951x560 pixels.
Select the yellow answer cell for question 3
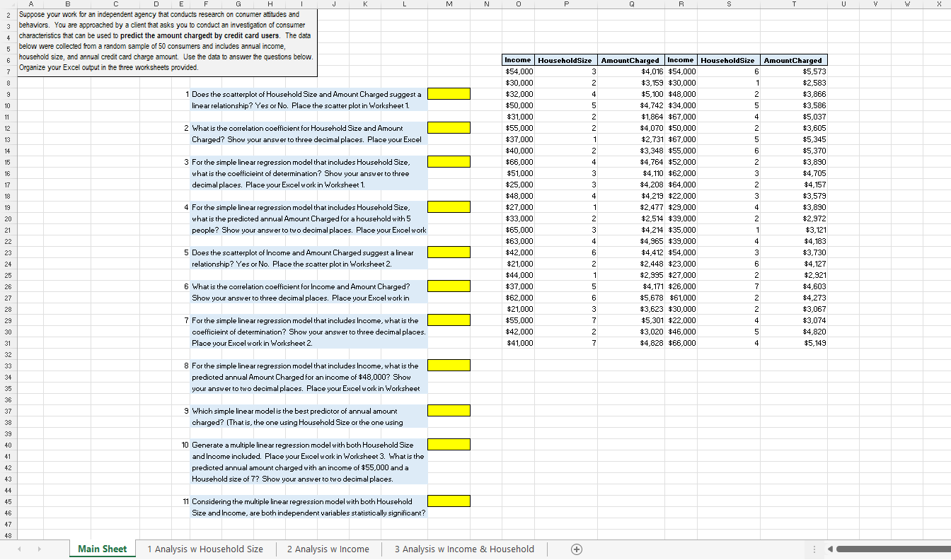point(449,162)
